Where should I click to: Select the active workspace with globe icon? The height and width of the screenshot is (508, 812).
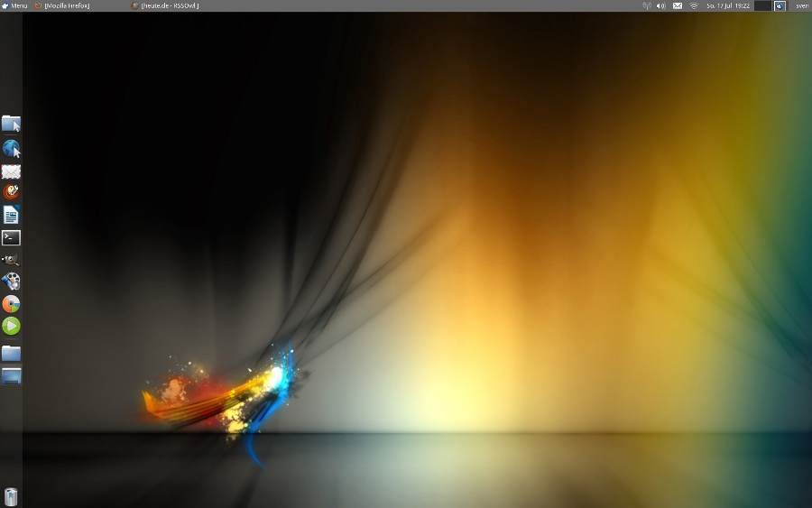coord(780,5)
